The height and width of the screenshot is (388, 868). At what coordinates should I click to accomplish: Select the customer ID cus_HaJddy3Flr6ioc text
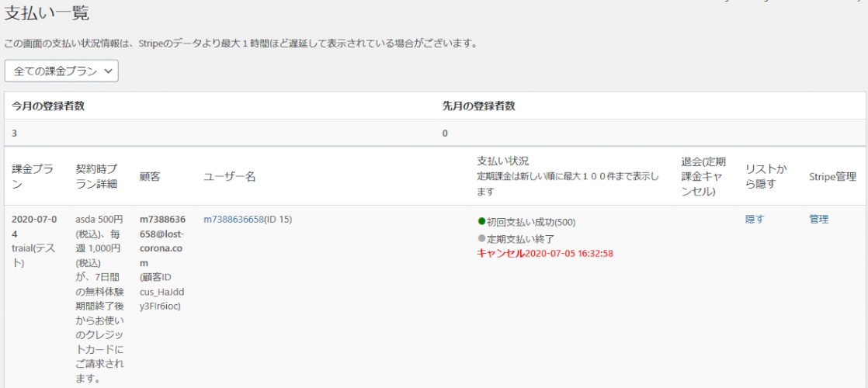pyautogui.click(x=161, y=290)
